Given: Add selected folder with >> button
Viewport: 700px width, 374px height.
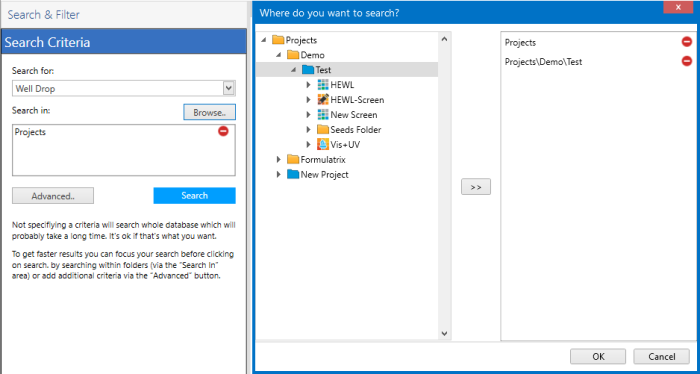Looking at the screenshot, I should pos(476,187).
